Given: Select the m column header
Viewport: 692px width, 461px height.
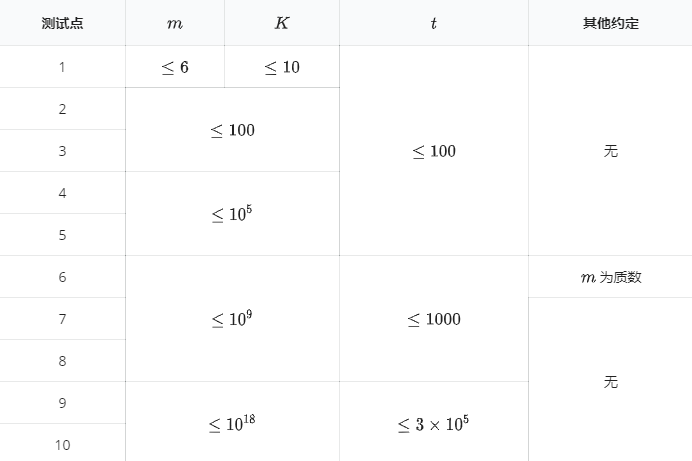Looking at the screenshot, I should point(175,23).
